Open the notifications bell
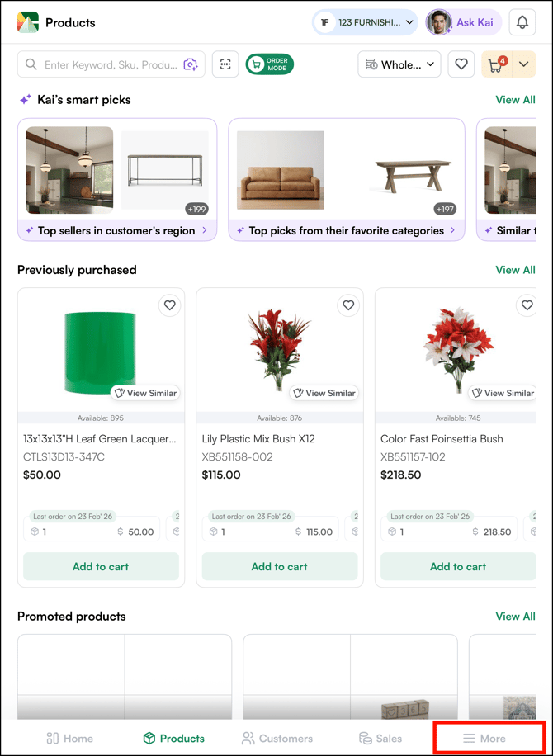Viewport: 553px width, 756px height. [x=522, y=22]
